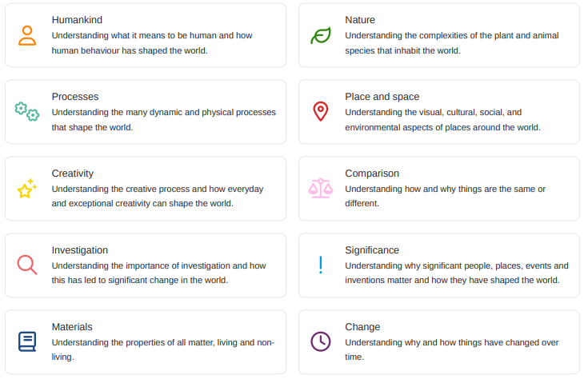Click the red map pin icon
The width and height of the screenshot is (588, 383).
(x=321, y=111)
